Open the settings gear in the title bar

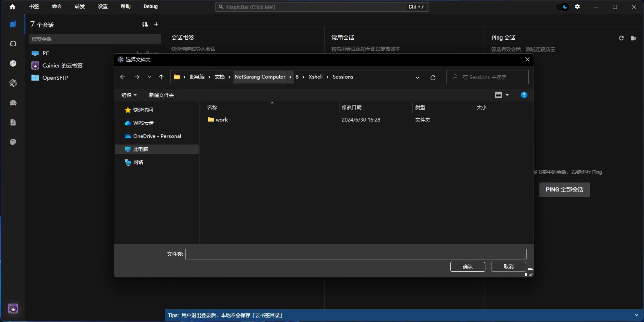[577, 7]
